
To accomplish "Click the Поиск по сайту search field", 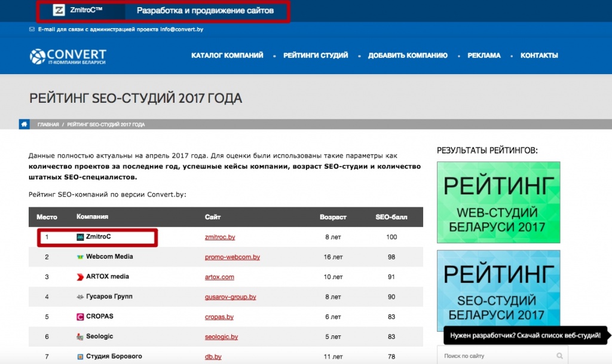I will pos(502,356).
